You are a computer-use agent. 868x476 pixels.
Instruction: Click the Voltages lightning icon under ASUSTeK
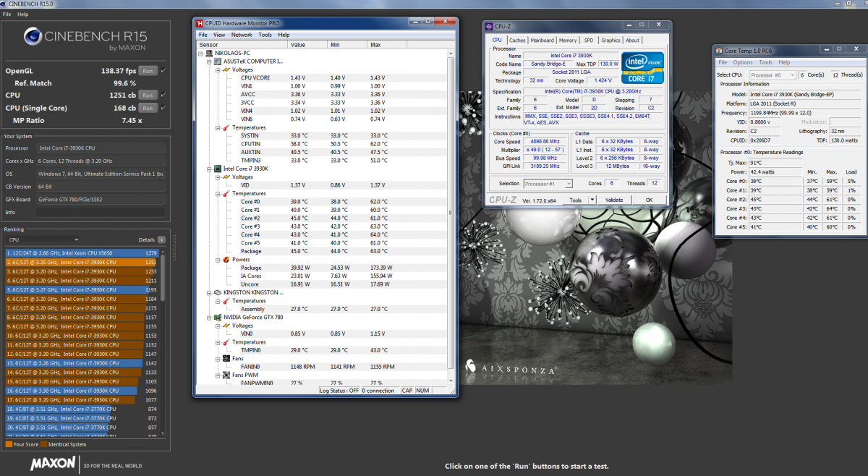[226, 69]
